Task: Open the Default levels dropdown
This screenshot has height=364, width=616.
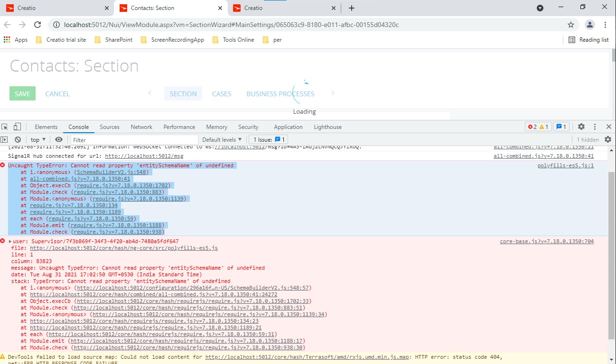Action: pos(222,139)
